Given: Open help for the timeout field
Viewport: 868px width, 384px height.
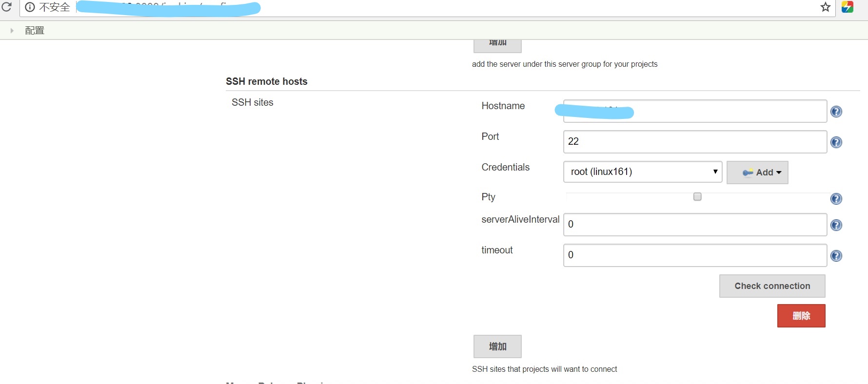Looking at the screenshot, I should click(836, 256).
